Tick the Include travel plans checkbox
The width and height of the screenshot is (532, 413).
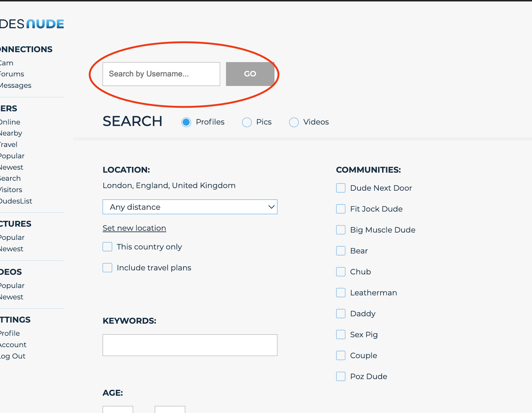coord(107,268)
